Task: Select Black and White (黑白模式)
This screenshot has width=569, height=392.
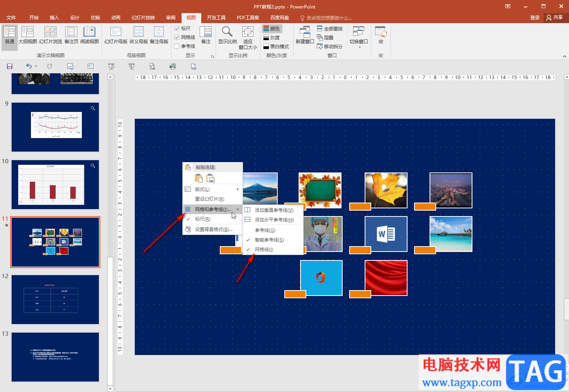Action: click(276, 46)
